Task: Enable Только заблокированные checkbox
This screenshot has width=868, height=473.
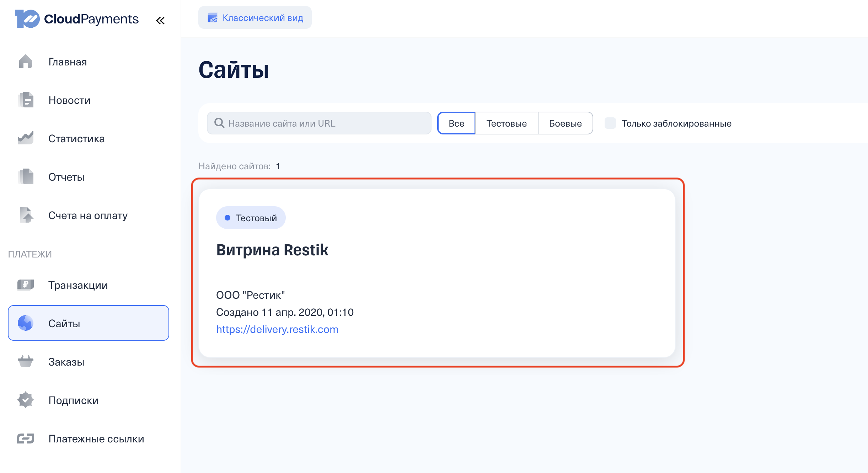Action: [x=610, y=123]
